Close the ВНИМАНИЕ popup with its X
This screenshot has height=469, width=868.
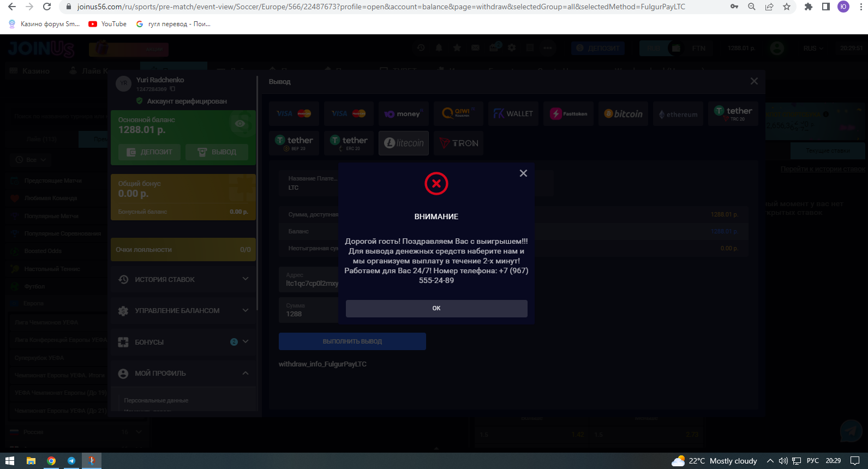[523, 173]
